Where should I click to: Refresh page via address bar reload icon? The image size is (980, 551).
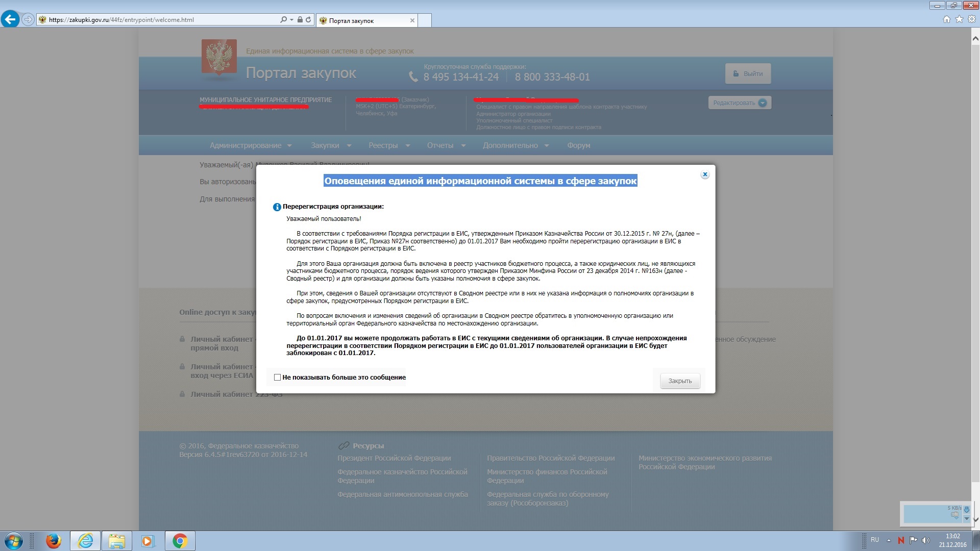(x=308, y=20)
